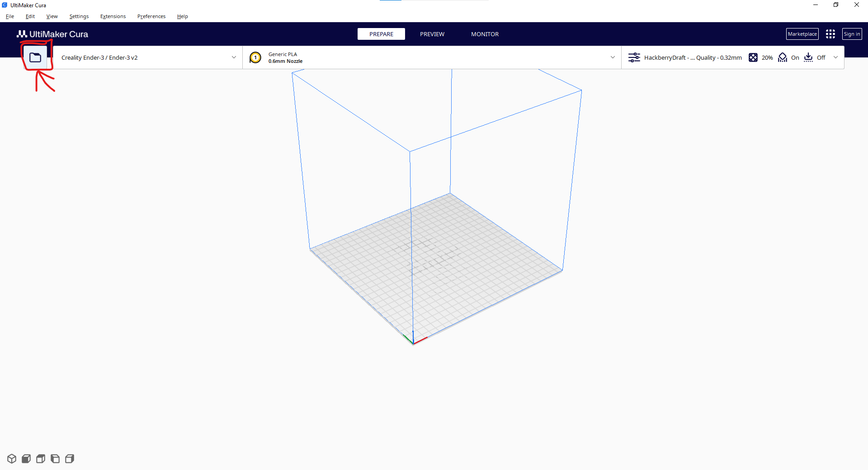
Task: Click the HackberryDraft Quality 0.32mm profile text
Action: coord(693,57)
